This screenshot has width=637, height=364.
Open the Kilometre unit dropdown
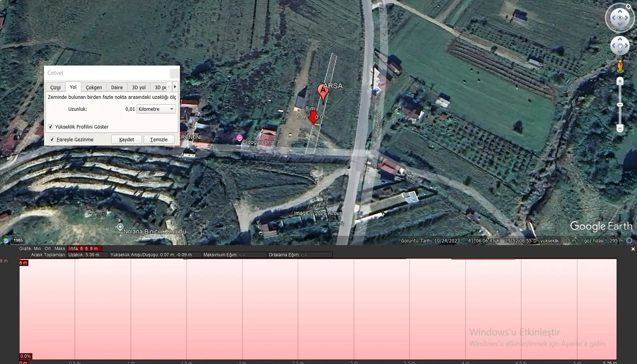156,109
